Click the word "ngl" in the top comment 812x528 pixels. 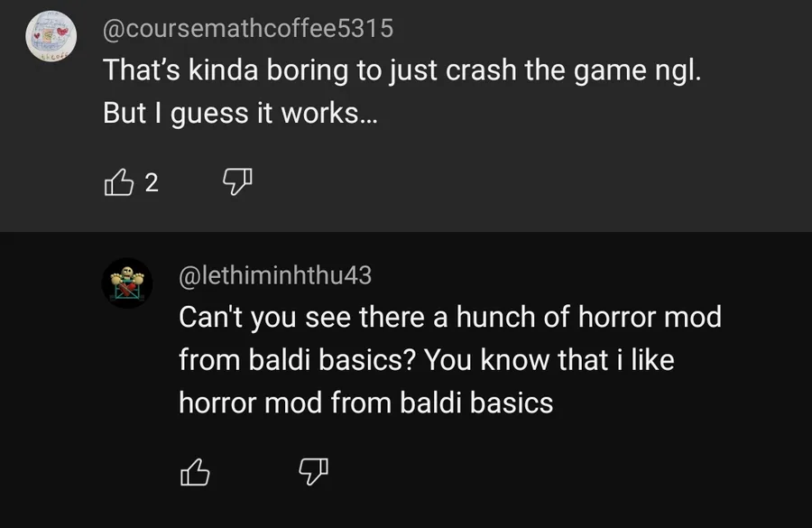point(672,70)
